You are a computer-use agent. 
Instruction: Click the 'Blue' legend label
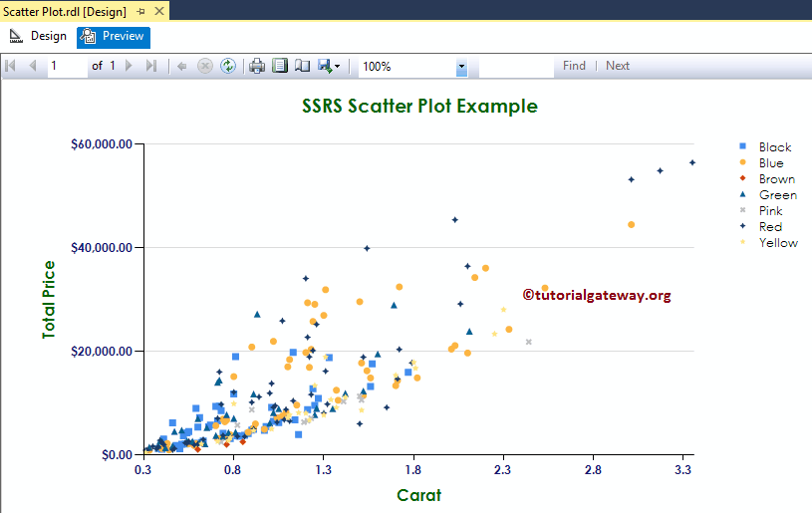(x=771, y=163)
